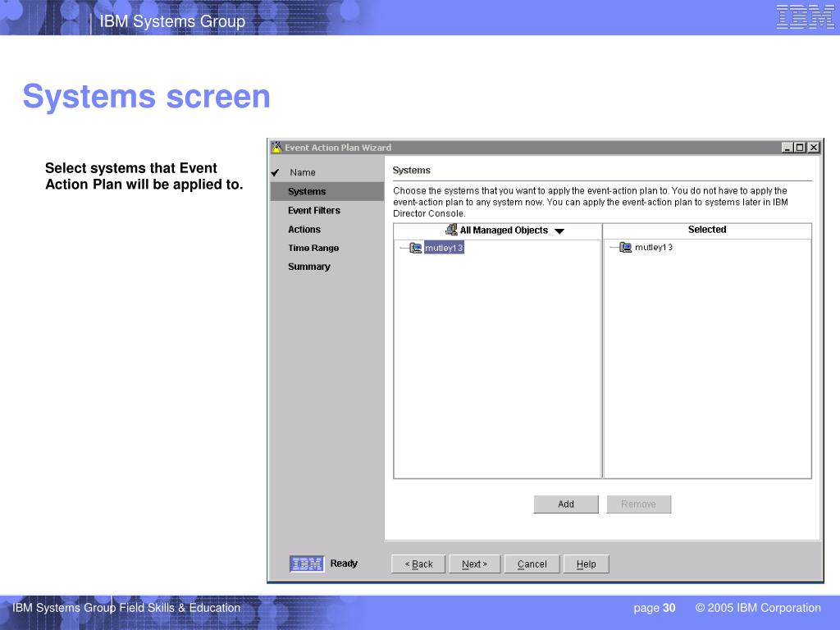Open the All Managed Objects dropdown arrow
840x630 pixels.
pyautogui.click(x=559, y=231)
